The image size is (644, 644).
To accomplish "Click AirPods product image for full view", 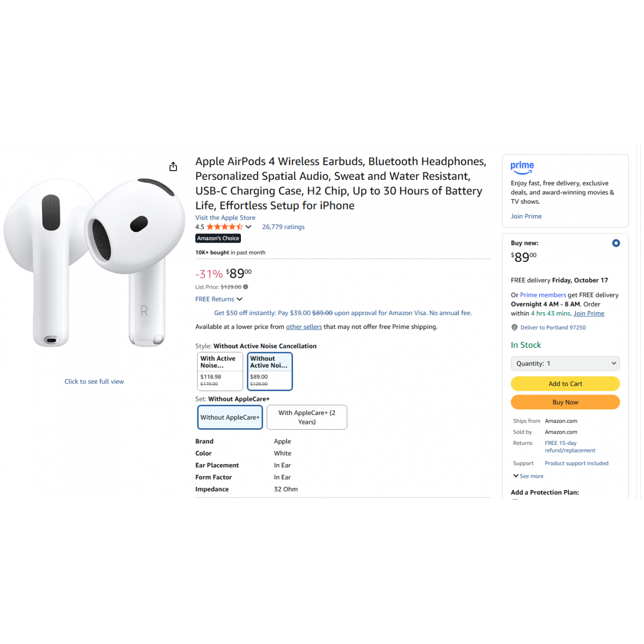I will point(94,263).
